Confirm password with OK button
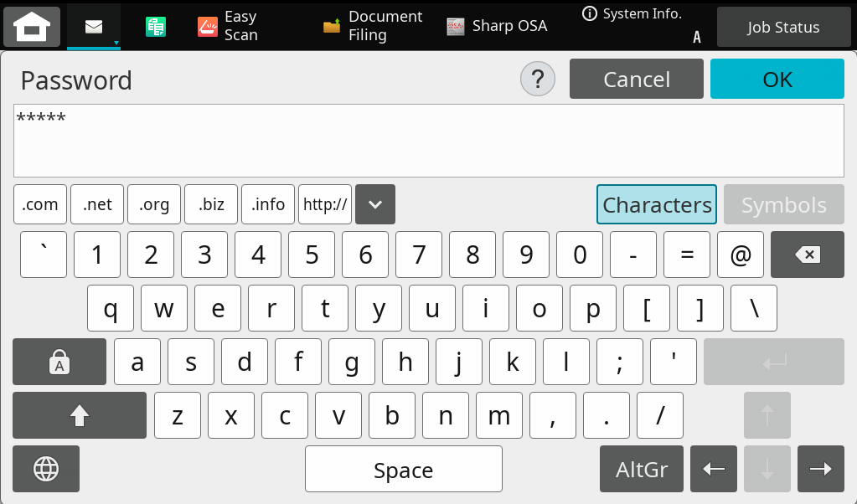857x504 pixels. click(x=777, y=80)
